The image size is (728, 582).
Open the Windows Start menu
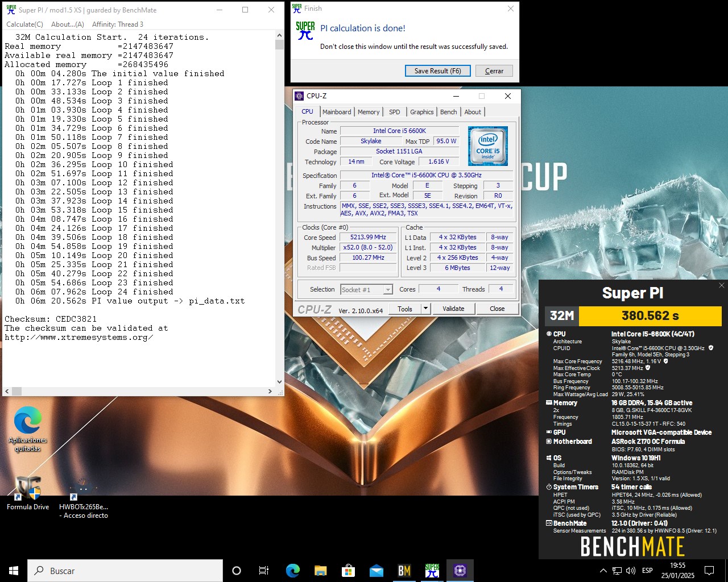pos(14,571)
